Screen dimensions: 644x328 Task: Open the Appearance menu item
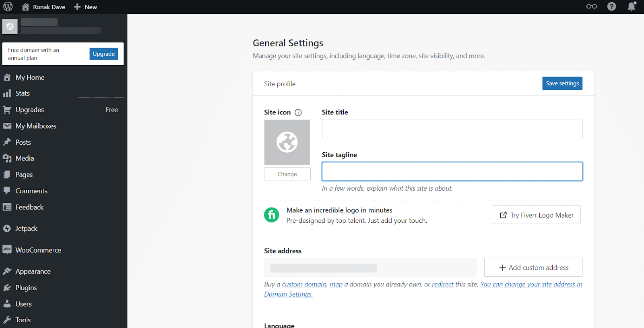pyautogui.click(x=33, y=272)
